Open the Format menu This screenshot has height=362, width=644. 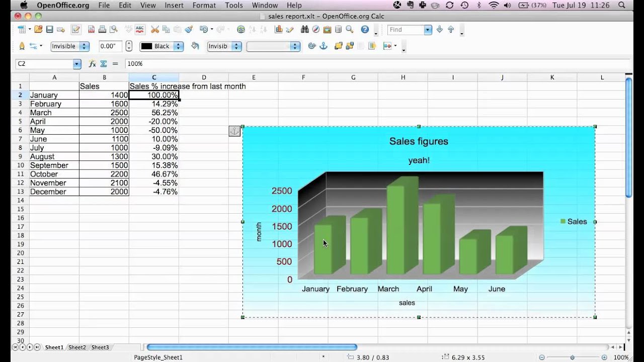204,6
